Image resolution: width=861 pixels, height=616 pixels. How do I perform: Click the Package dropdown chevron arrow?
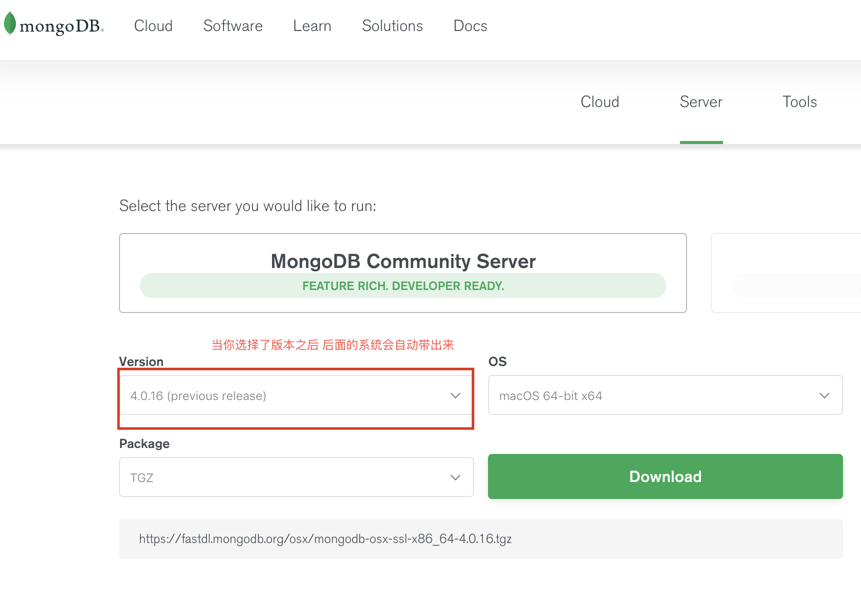coord(455,477)
